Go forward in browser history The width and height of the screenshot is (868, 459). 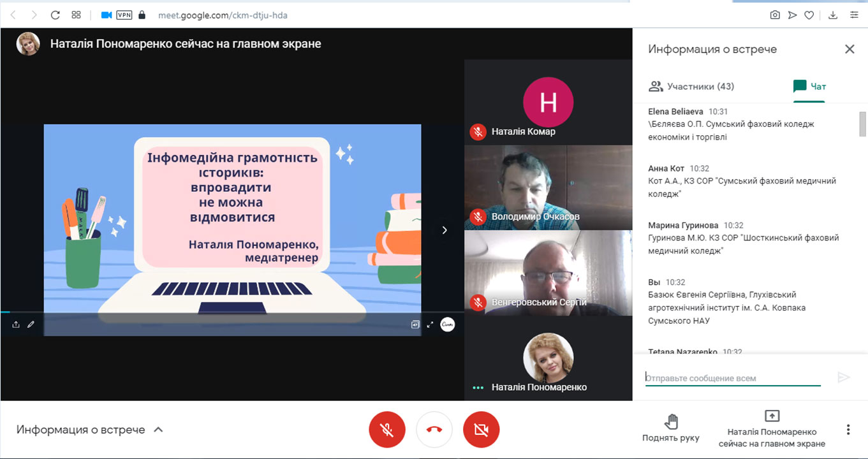click(x=34, y=15)
